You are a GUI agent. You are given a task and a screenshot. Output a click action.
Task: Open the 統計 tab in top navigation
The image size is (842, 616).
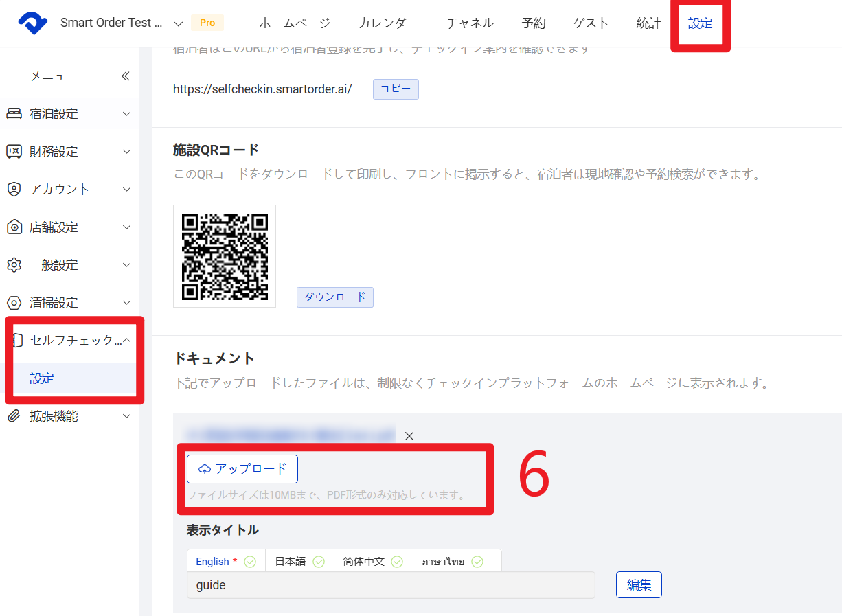(x=648, y=23)
